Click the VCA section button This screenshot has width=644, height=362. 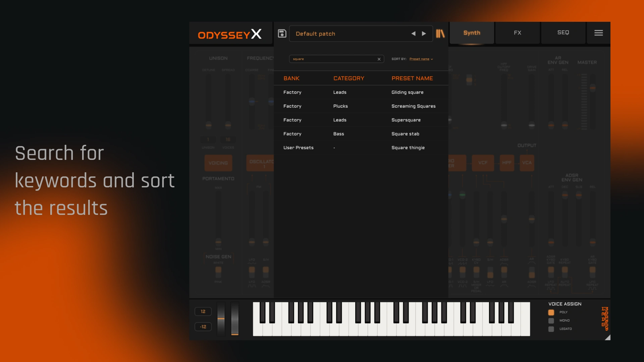527,163
